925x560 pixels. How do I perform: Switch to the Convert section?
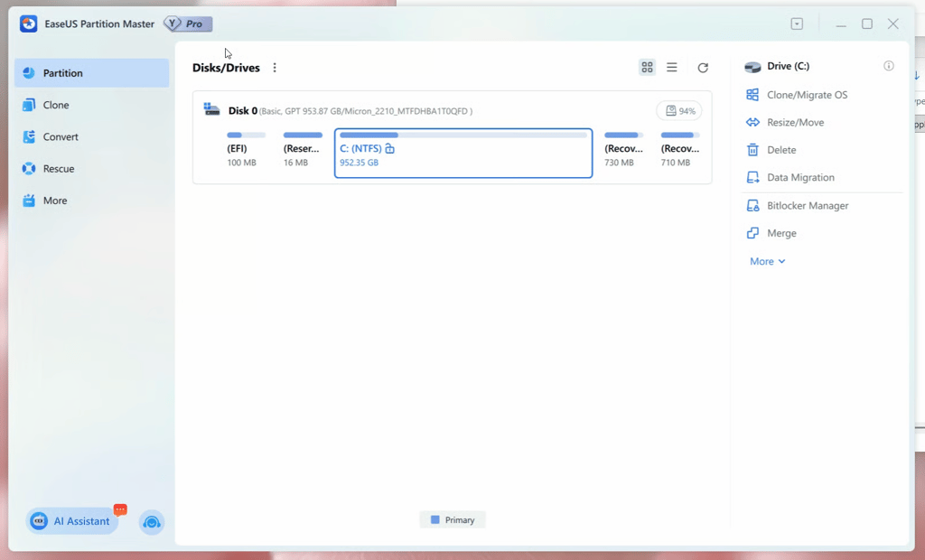[x=91, y=137]
